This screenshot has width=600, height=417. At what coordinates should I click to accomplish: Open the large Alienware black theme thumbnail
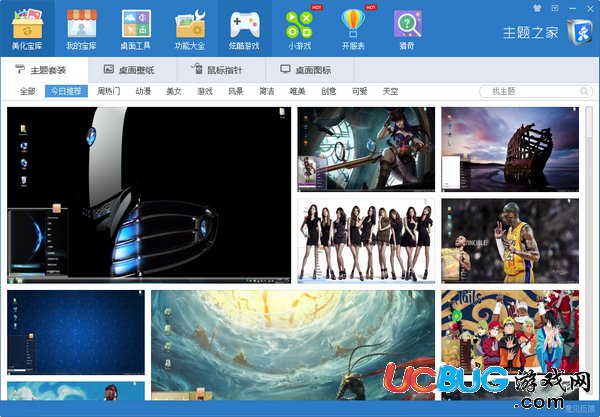[x=149, y=195]
